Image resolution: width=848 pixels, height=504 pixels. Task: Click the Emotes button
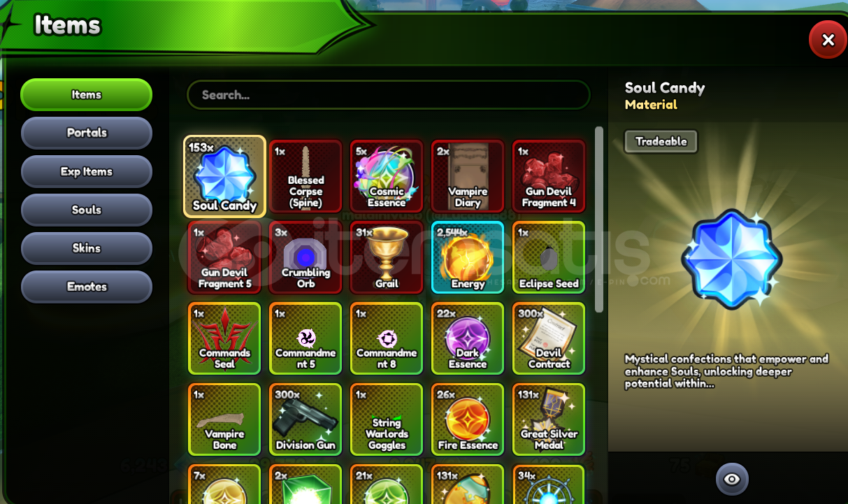87,287
